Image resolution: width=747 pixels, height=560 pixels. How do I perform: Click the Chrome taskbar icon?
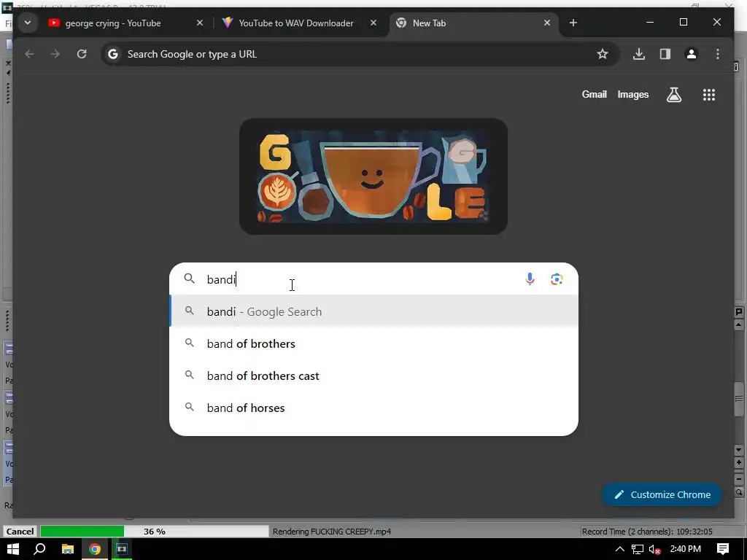pos(95,549)
